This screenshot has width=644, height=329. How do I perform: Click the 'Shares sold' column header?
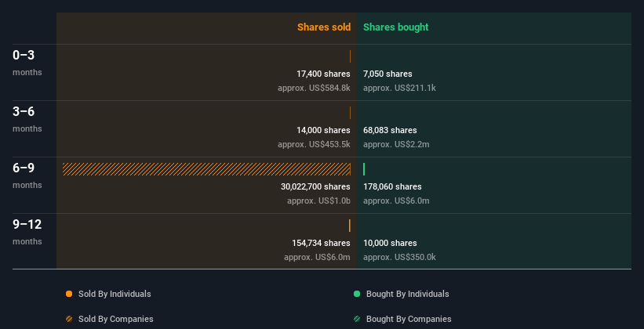pos(324,27)
